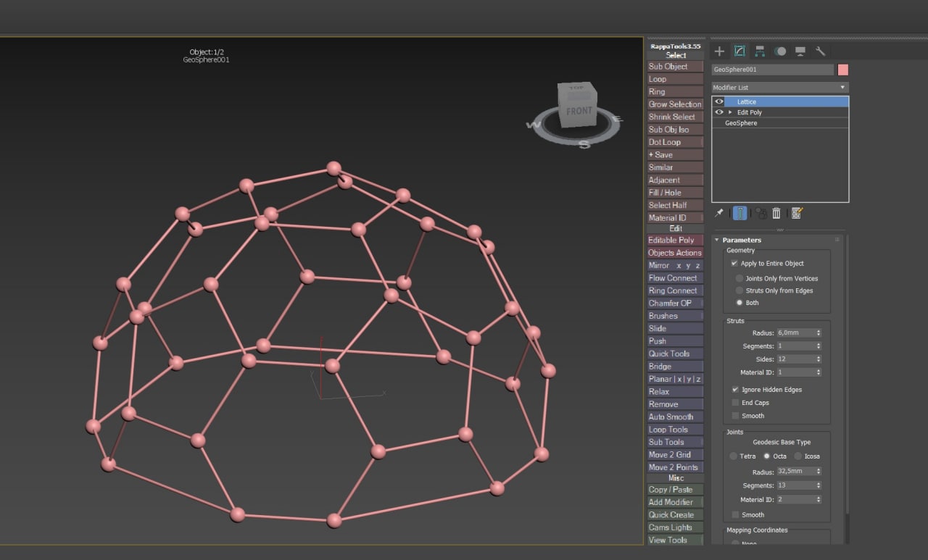The height and width of the screenshot is (560, 928).
Task: Enable the End Caps checkbox
Action: click(x=735, y=403)
